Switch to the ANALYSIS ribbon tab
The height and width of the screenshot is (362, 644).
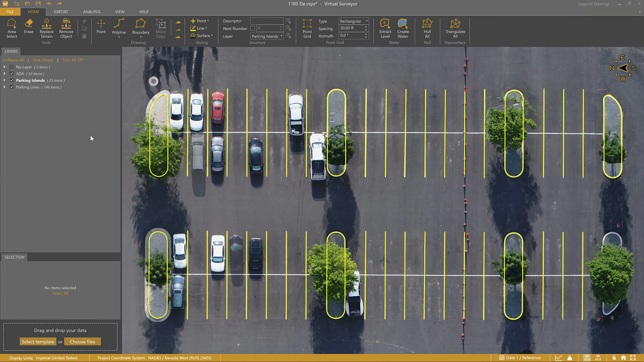92,12
